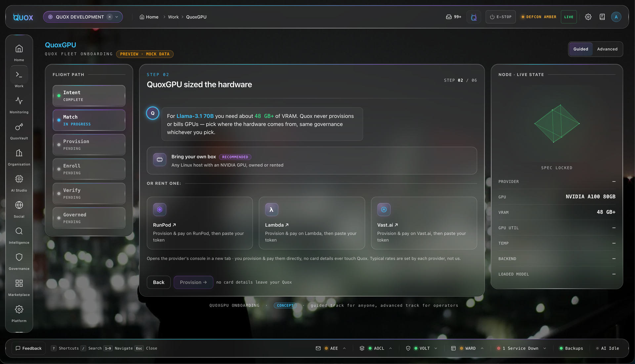Click the Provision arrow button
Viewport: 635px width, 364px height.
point(193,282)
